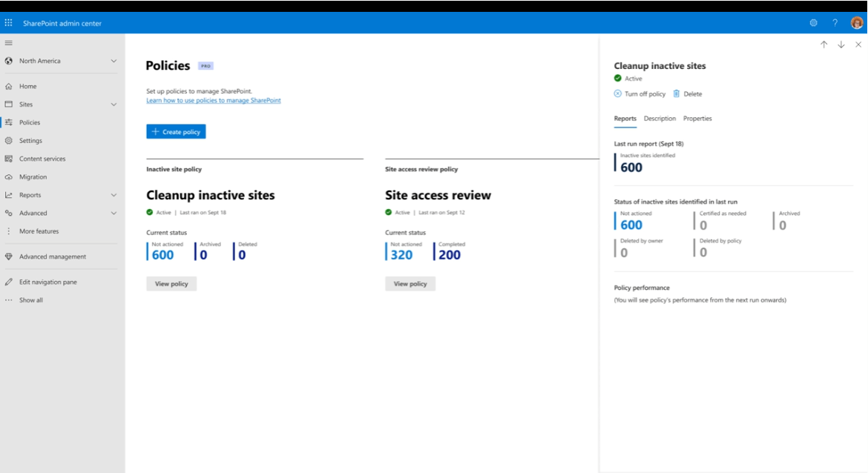Screen dimensions: 868x473
Task: Click the Turn off policy circle icon
Action: 618,93
